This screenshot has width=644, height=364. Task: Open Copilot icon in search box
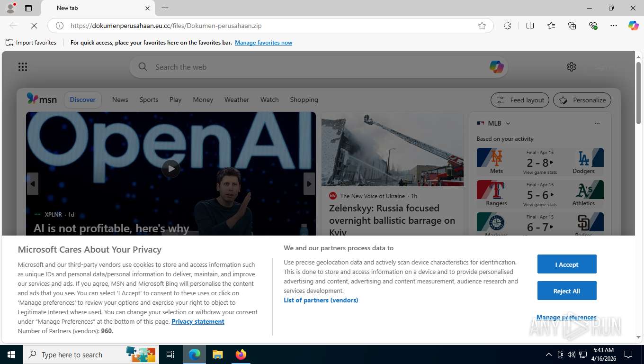coord(496,67)
